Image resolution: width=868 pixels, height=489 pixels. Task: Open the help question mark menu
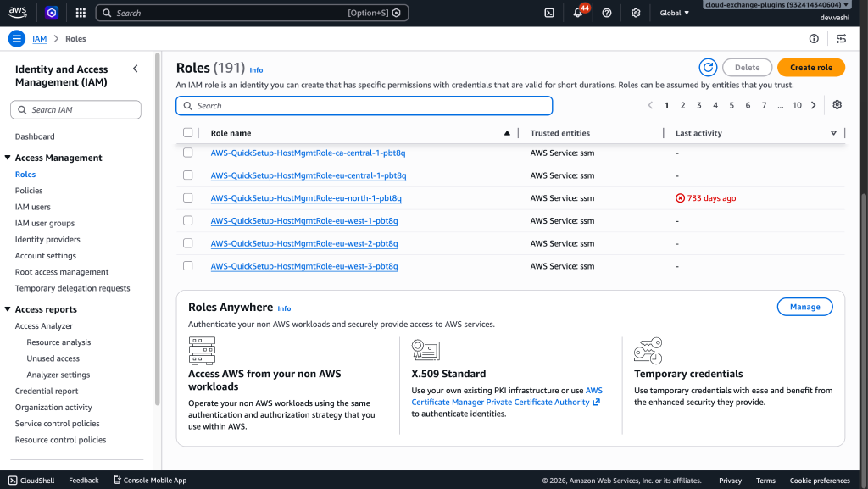coord(607,13)
